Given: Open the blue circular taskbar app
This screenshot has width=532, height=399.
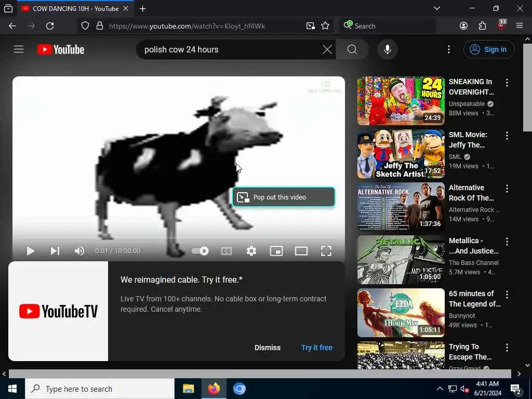Looking at the screenshot, I should (x=239, y=389).
